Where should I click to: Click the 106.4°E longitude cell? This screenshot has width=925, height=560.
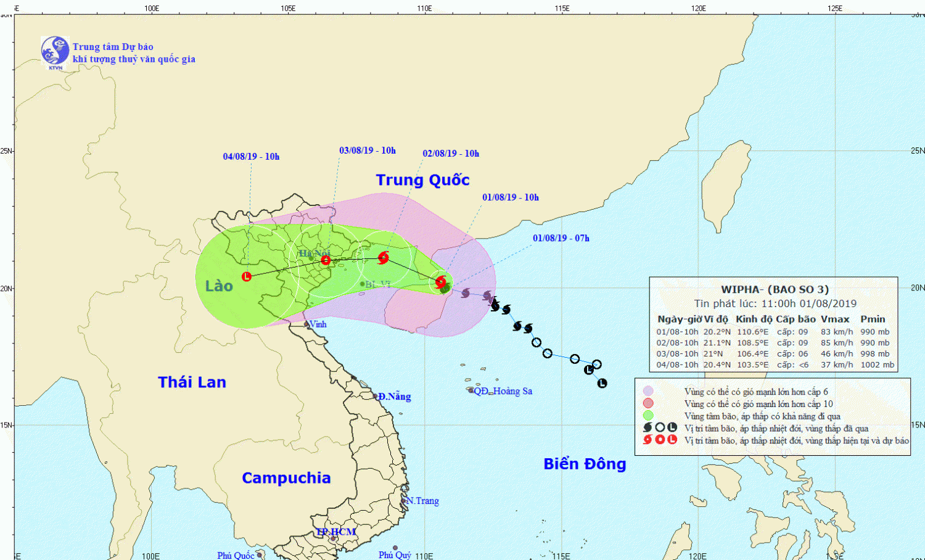pos(753,354)
